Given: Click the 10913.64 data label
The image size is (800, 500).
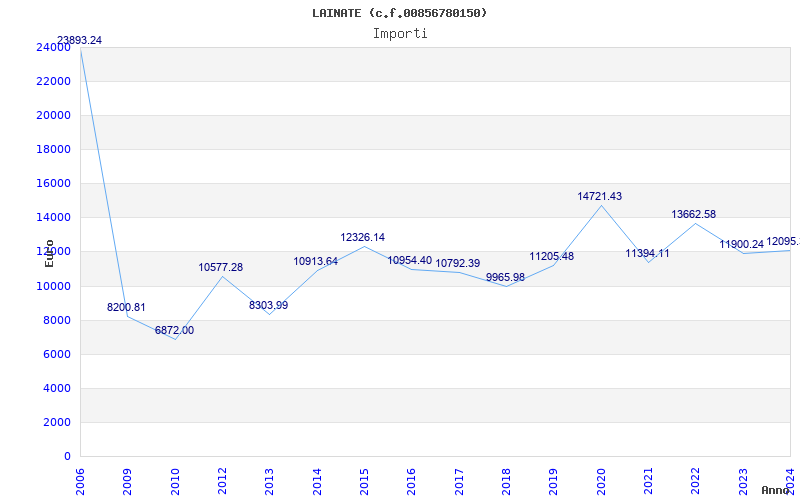Looking at the screenshot, I should coord(315,261).
